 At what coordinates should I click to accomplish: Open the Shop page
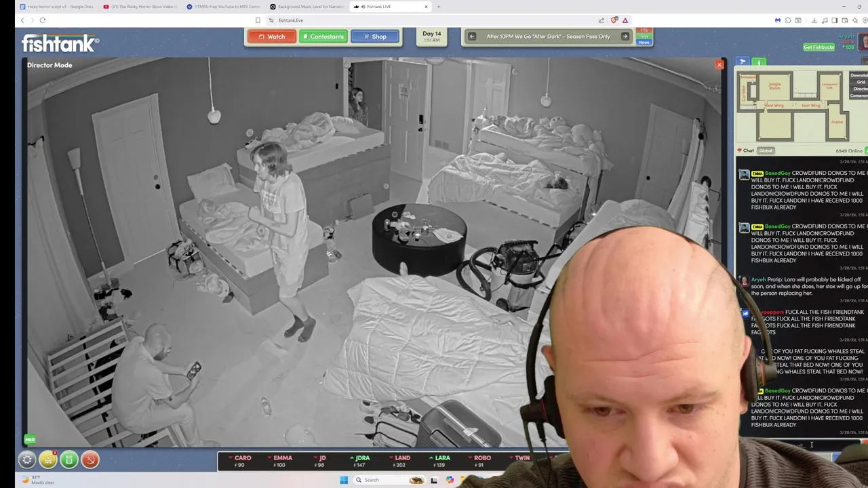pos(375,37)
